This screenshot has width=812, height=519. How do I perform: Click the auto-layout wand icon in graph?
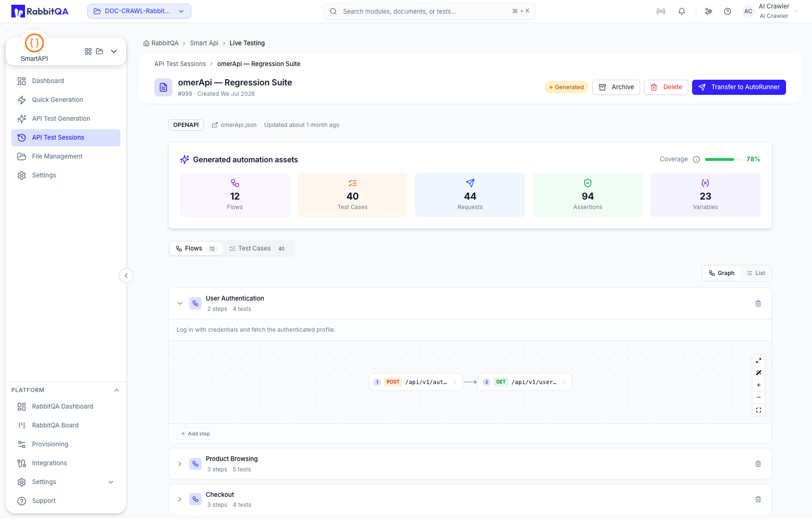click(x=759, y=373)
